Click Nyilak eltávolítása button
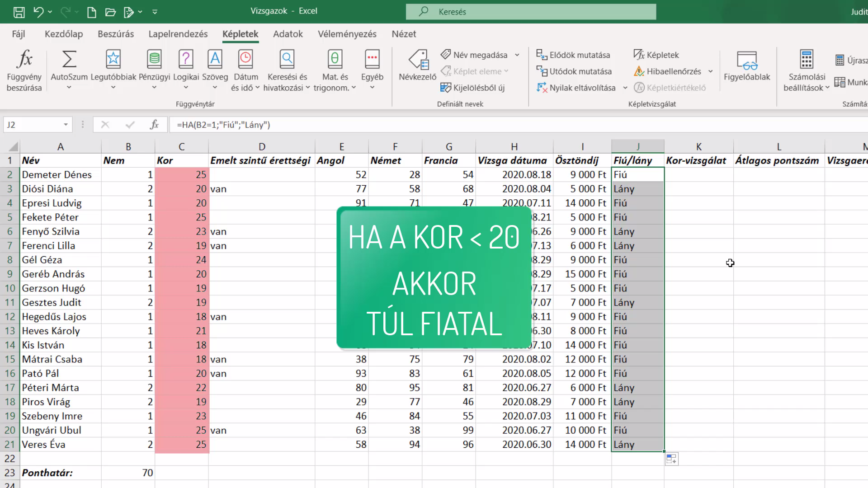The width and height of the screenshot is (868, 488). click(x=576, y=88)
